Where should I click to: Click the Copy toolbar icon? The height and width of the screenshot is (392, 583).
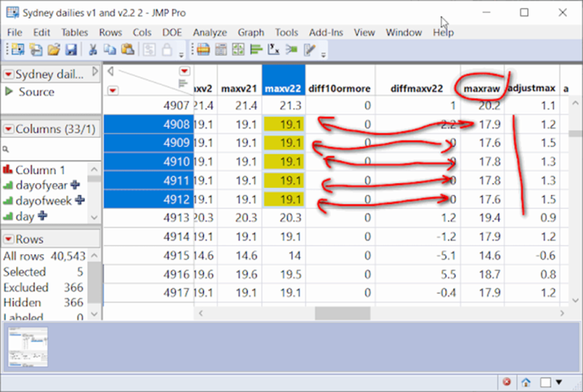click(x=111, y=50)
